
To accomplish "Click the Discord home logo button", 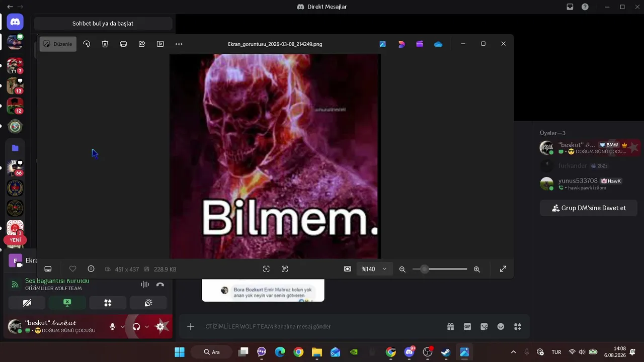I will (x=15, y=22).
